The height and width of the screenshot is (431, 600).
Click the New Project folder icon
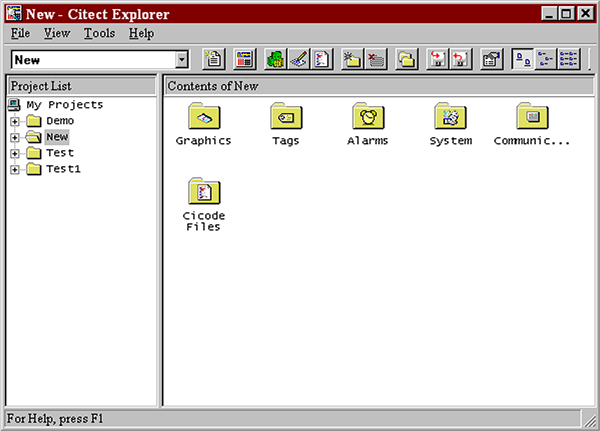[352, 59]
